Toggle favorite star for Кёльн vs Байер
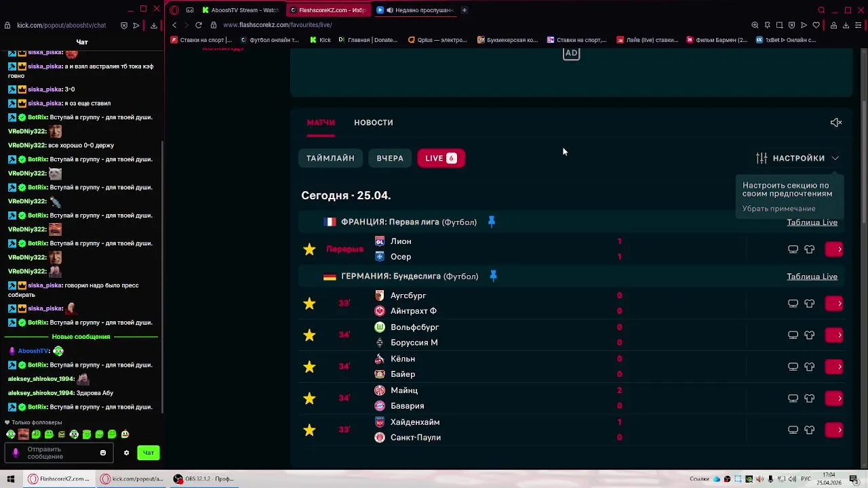This screenshot has height=488, width=868. coord(309,367)
